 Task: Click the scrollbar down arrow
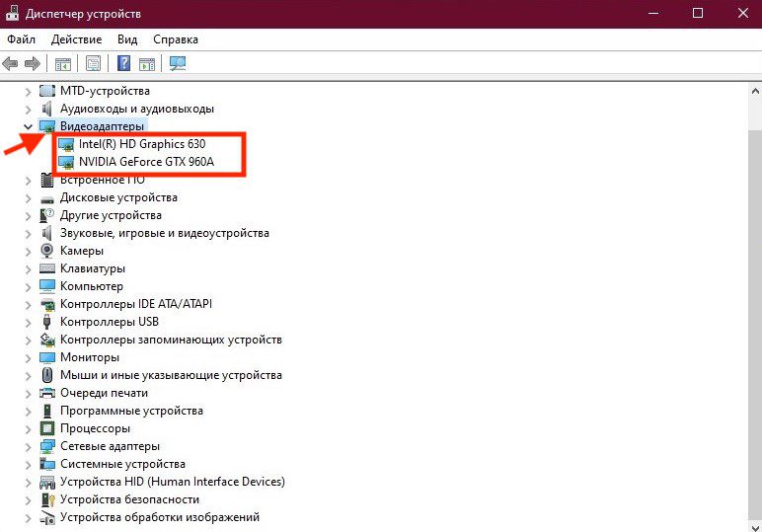pos(755,526)
